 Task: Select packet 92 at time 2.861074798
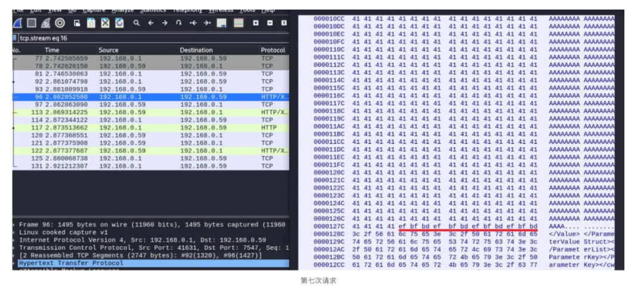tap(151, 81)
